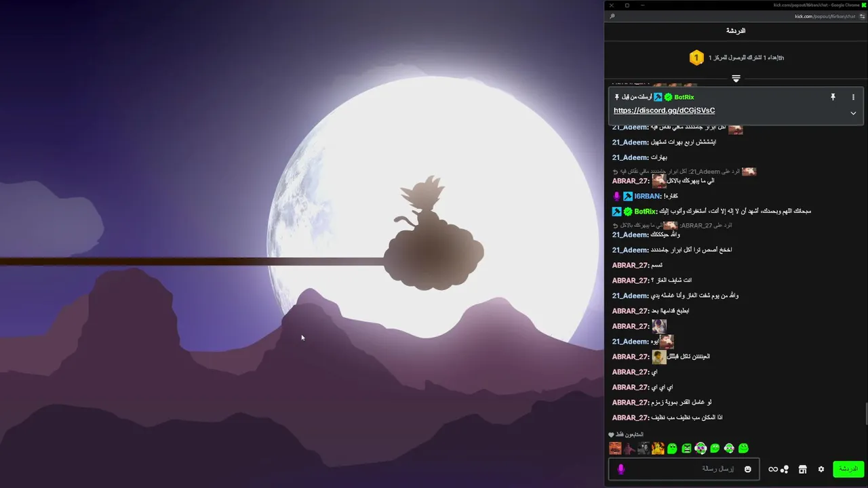Insert the yellow fire emote
The image size is (868, 488).
pyautogui.click(x=658, y=448)
